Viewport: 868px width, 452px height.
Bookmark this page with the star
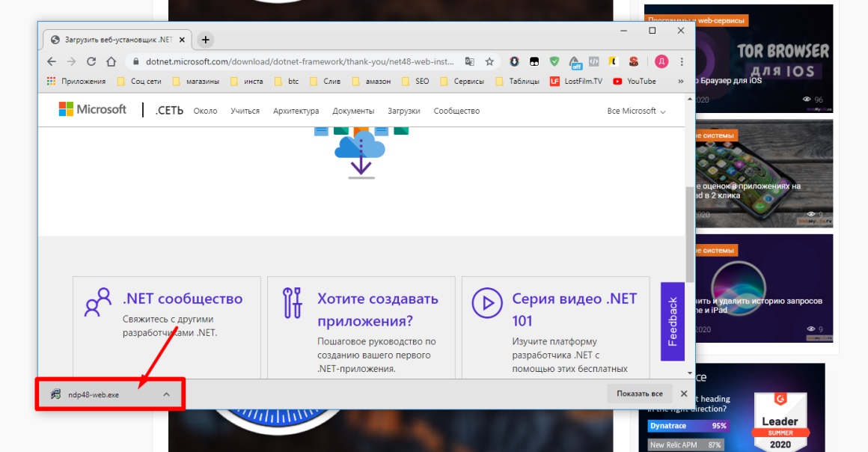[489, 61]
